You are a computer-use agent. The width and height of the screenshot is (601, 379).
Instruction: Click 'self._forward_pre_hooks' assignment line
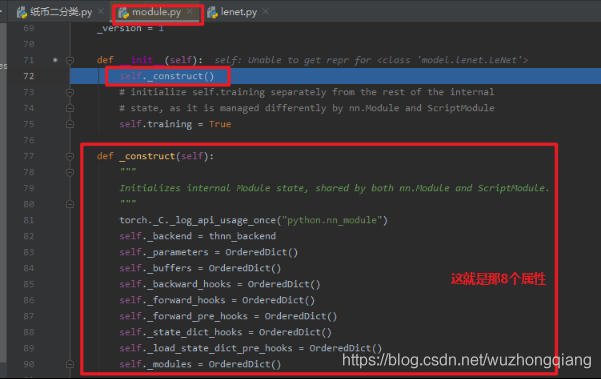[228, 316]
